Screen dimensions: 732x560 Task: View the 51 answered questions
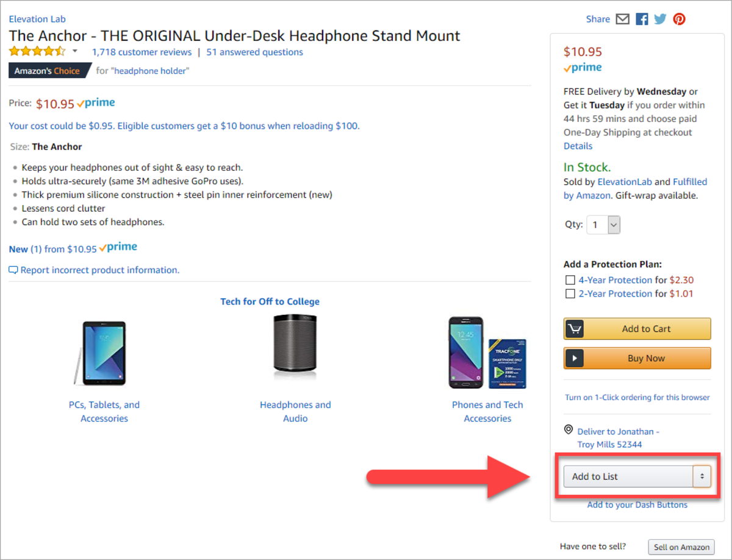[x=254, y=52]
